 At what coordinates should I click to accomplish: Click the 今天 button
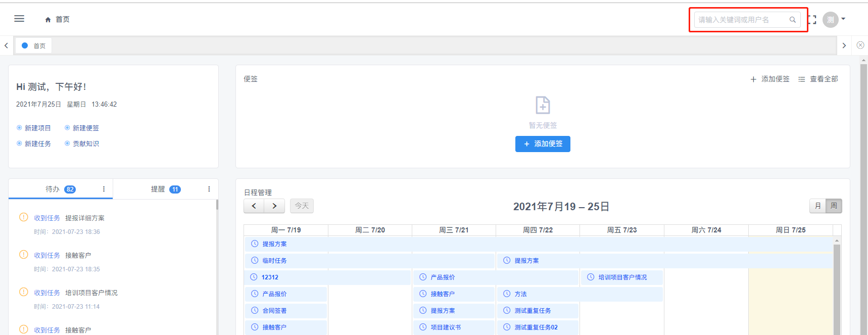click(x=302, y=206)
